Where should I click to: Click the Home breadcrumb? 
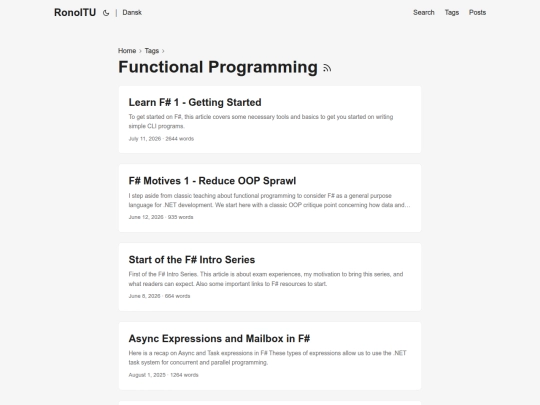[x=127, y=51]
